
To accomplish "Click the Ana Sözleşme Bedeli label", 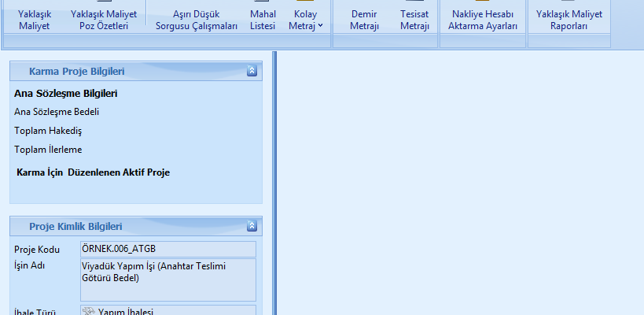I will pos(57,112).
